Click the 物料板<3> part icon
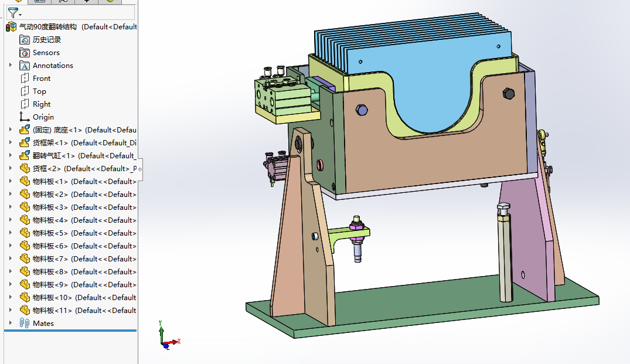This screenshot has width=630, height=364. [25, 207]
